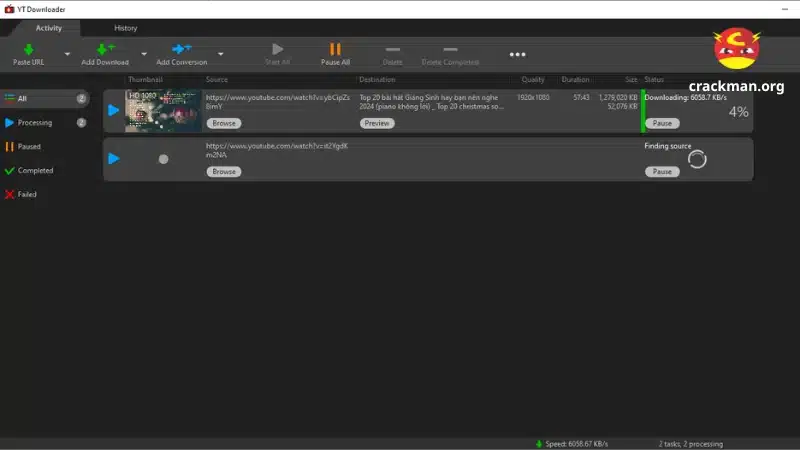800x450 pixels.
Task: Click the Thumbnail column header
Action: click(145, 80)
